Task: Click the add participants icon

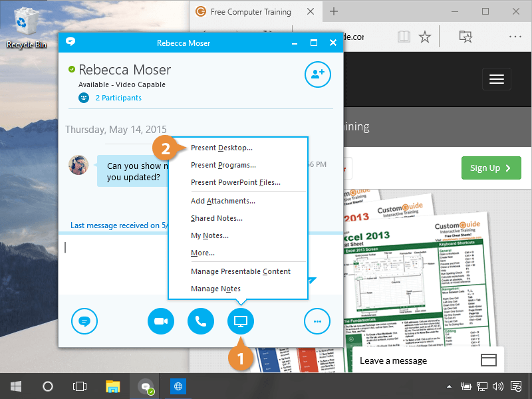Action: point(317,74)
